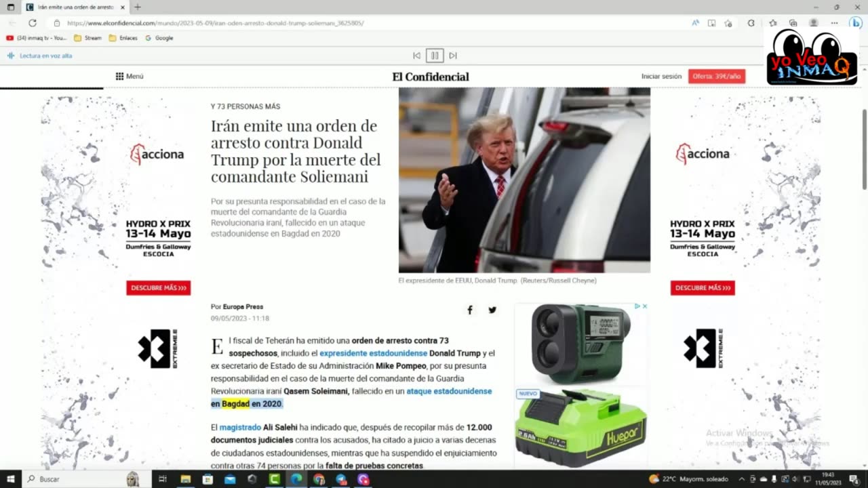Screen dimensions: 868x488
Task: Click the rangefinder product ad image
Action: pos(580,344)
